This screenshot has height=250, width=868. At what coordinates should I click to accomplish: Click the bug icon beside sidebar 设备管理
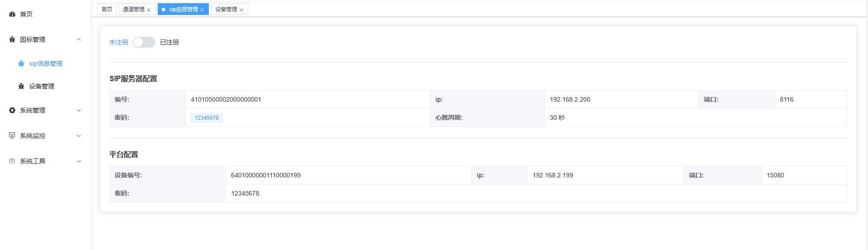point(21,86)
